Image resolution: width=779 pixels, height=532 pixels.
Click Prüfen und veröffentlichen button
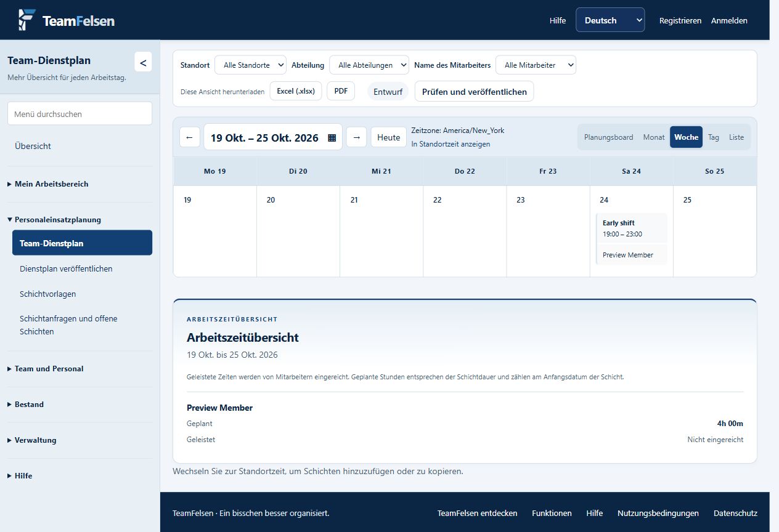click(x=474, y=91)
